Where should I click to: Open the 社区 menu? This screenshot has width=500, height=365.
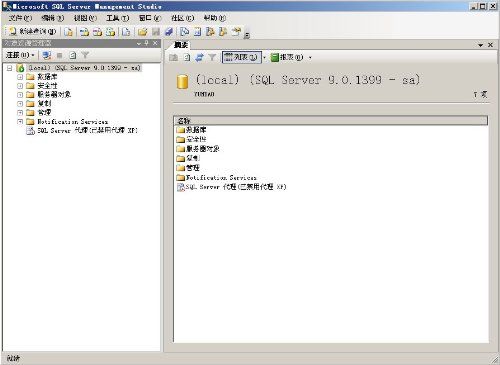183,18
